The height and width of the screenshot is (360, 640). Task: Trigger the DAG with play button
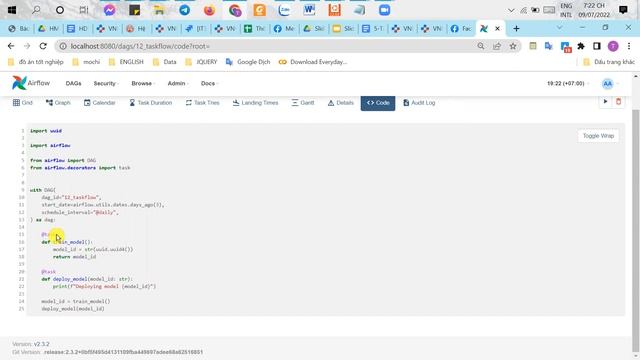click(605, 102)
